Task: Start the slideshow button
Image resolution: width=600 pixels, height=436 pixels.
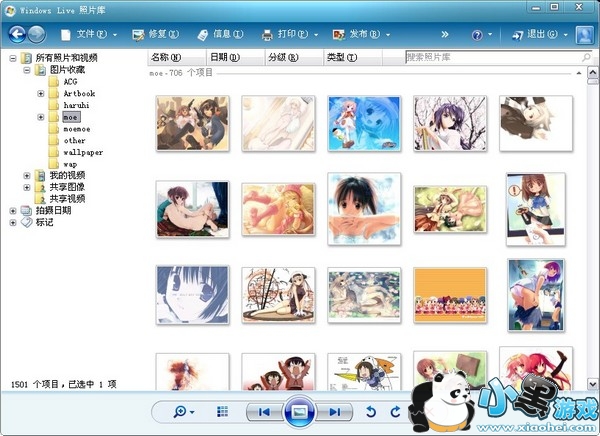Action: (299, 412)
